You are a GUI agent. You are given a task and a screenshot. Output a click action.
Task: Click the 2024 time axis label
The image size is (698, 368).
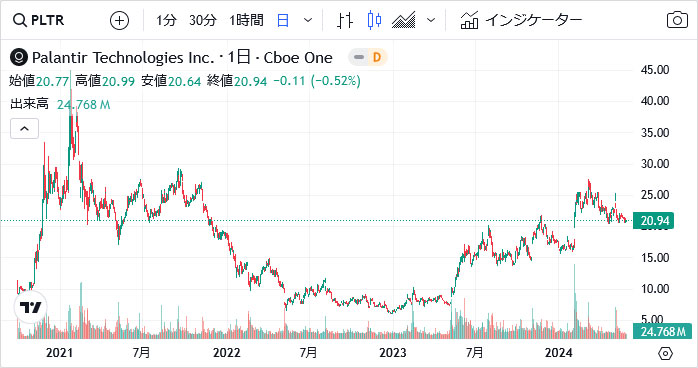click(559, 353)
